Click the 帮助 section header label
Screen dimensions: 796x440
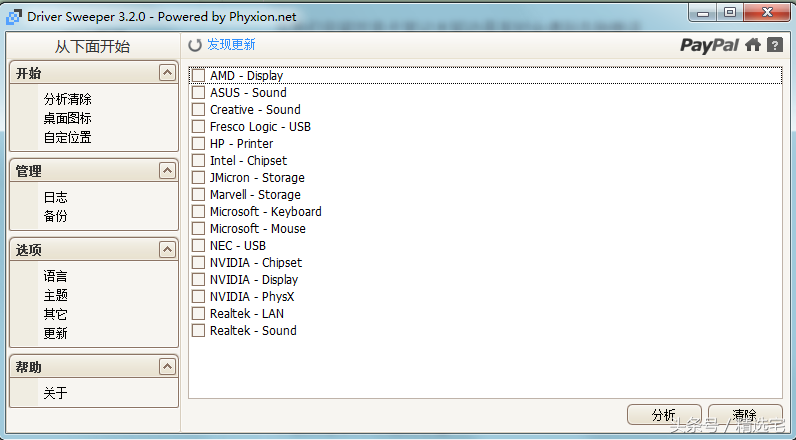click(x=28, y=367)
